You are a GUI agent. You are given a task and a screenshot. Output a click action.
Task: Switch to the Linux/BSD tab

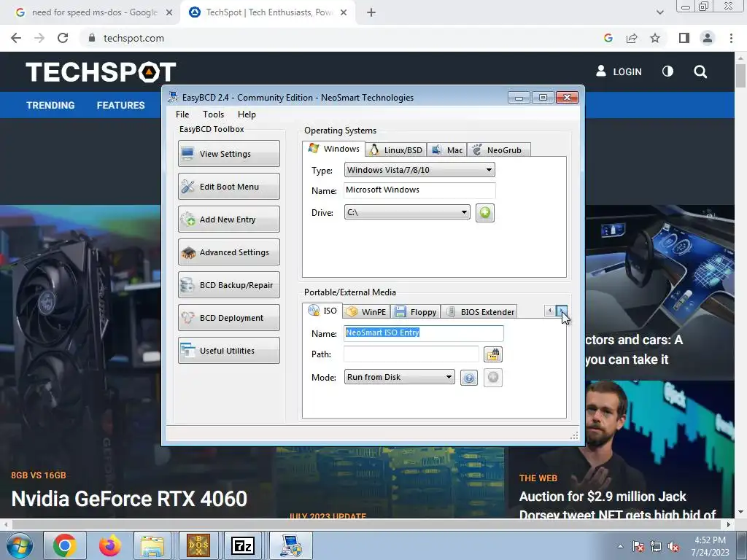(x=396, y=150)
